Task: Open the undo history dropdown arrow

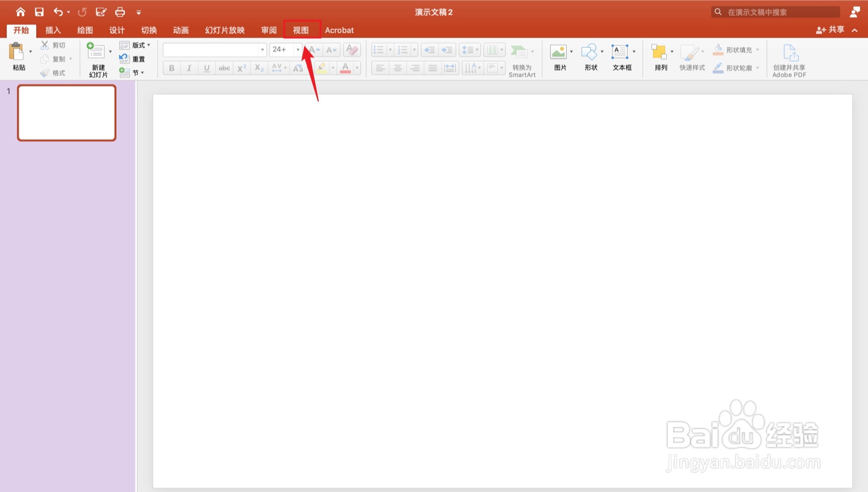Action: (69, 12)
